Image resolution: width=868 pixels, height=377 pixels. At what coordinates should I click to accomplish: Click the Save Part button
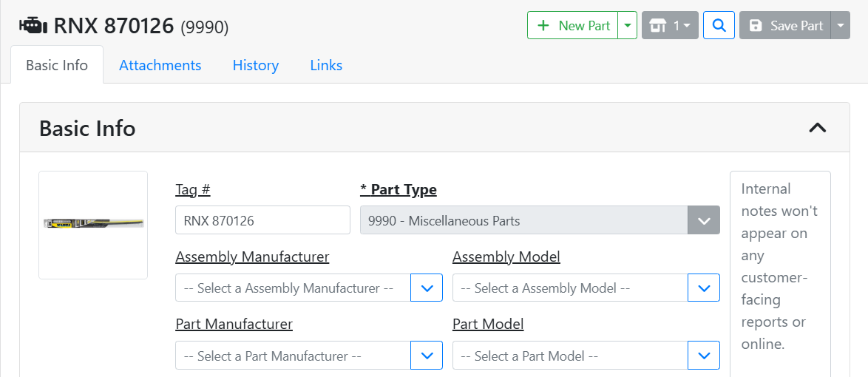(785, 25)
